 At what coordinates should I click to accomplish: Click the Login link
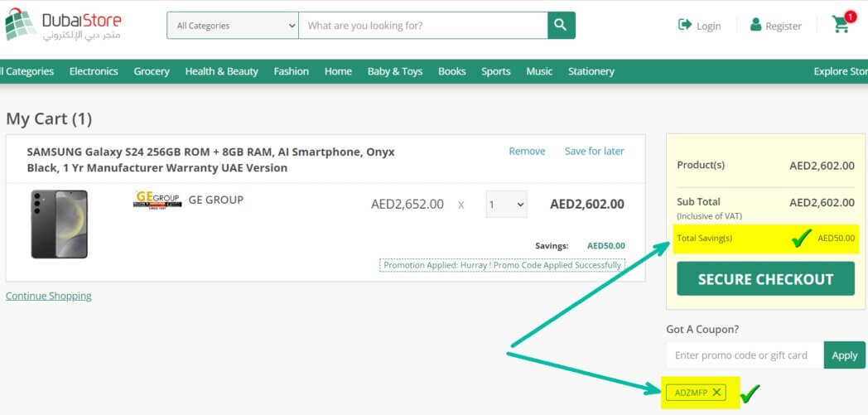[709, 26]
